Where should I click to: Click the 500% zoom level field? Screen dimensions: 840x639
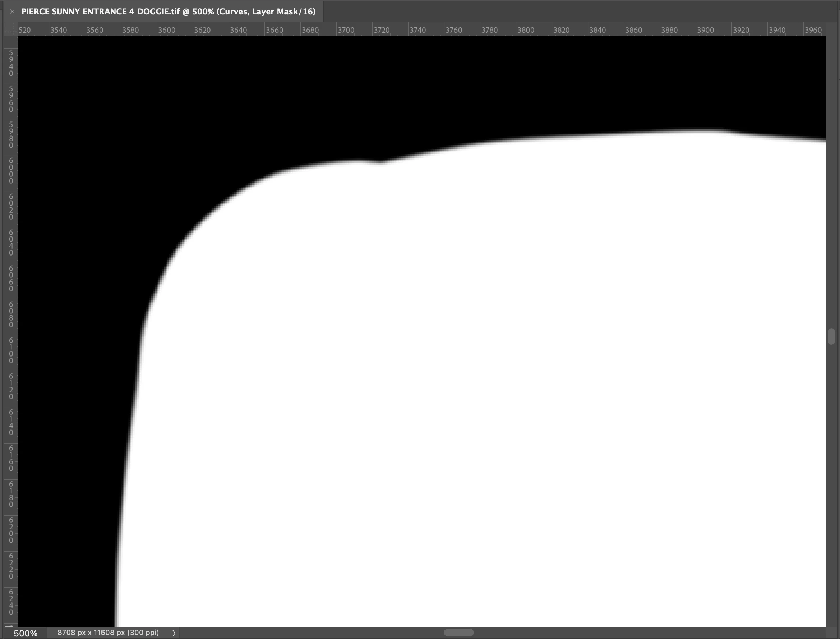[26, 633]
